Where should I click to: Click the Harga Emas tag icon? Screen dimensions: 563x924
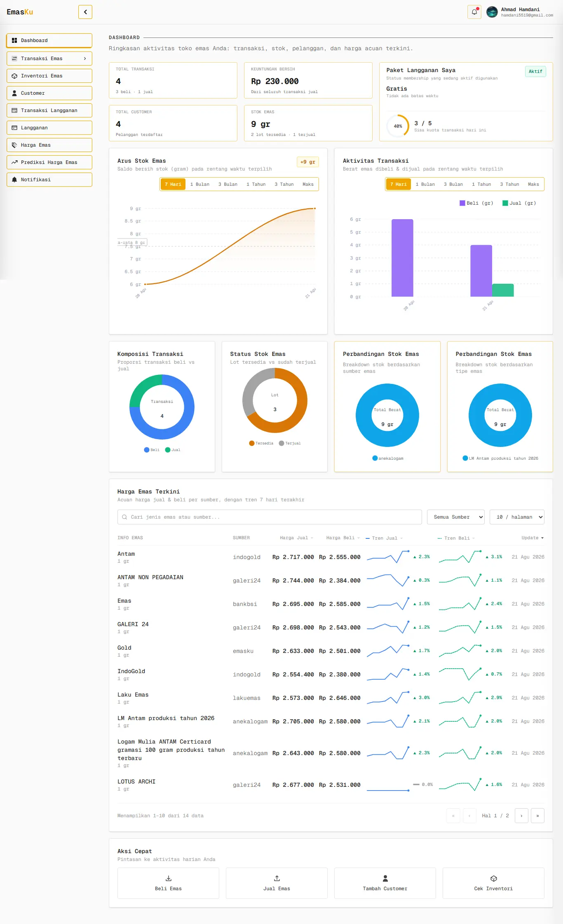(x=14, y=145)
